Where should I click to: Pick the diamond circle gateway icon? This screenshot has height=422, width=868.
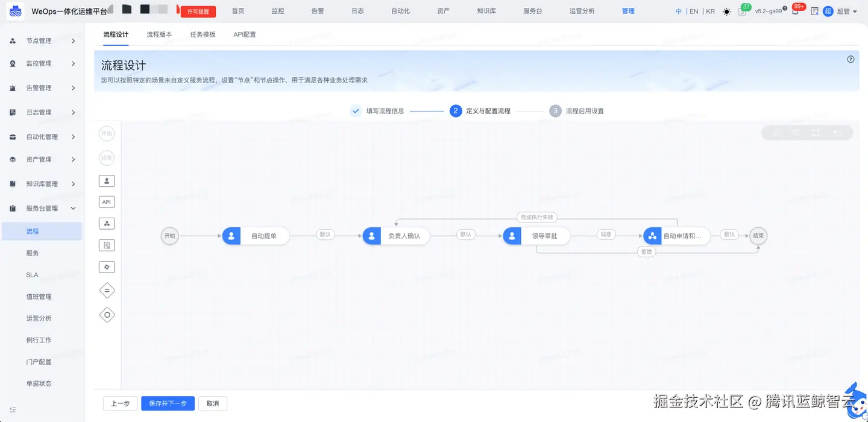(x=107, y=315)
